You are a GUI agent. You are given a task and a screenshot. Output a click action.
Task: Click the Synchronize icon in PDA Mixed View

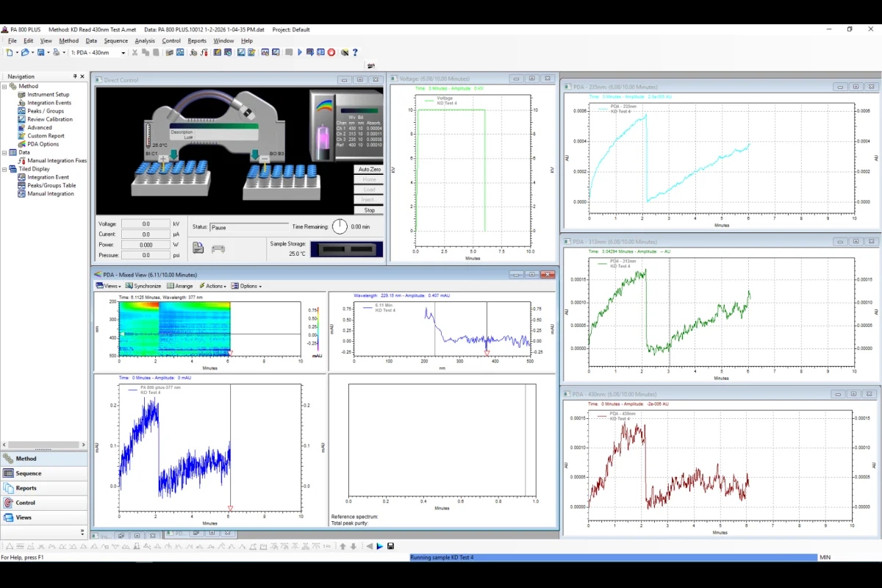[x=129, y=286]
